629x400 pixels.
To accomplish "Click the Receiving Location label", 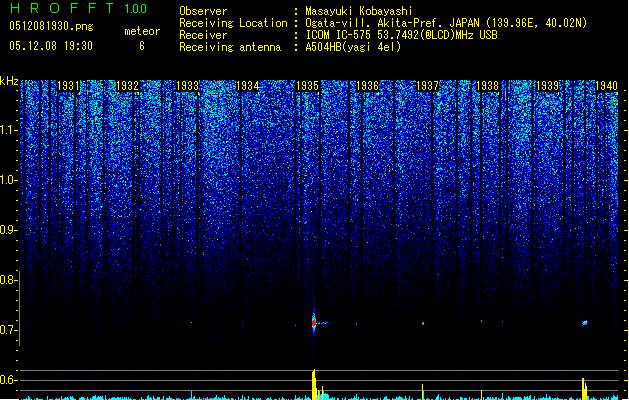I will coord(233,23).
